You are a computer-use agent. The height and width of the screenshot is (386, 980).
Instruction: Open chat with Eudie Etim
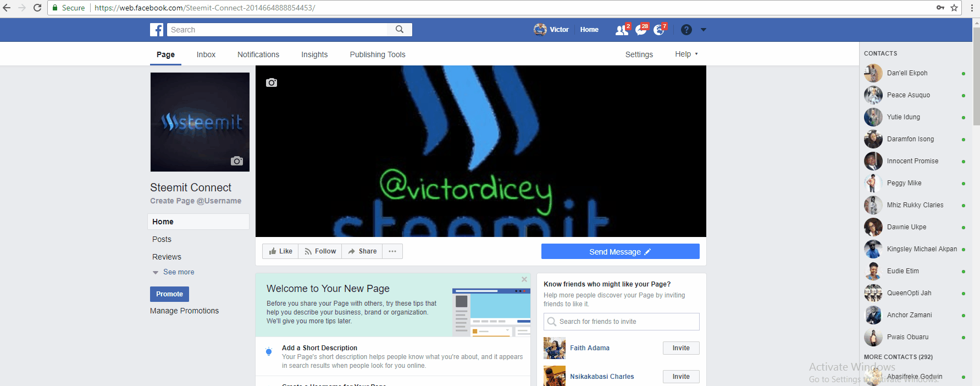click(x=915, y=271)
